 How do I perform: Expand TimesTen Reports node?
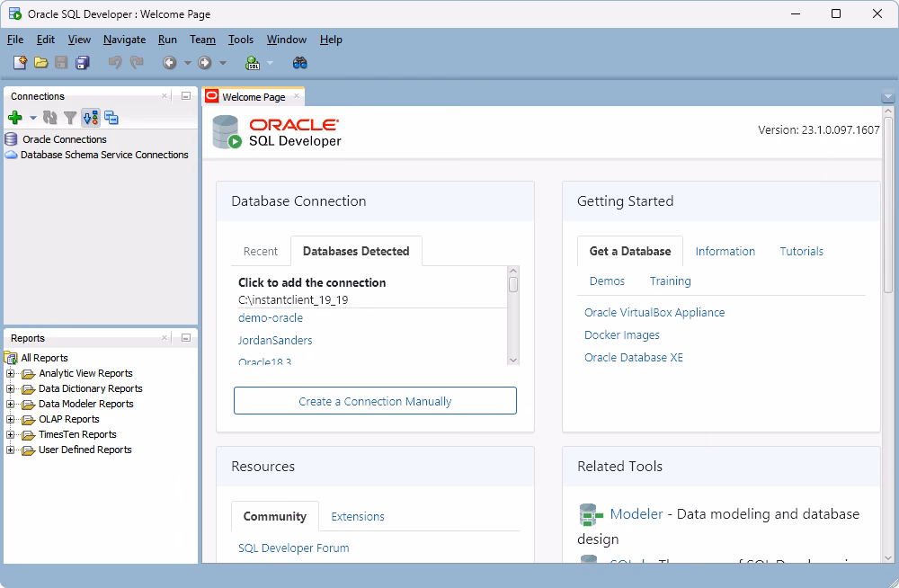[10, 435]
